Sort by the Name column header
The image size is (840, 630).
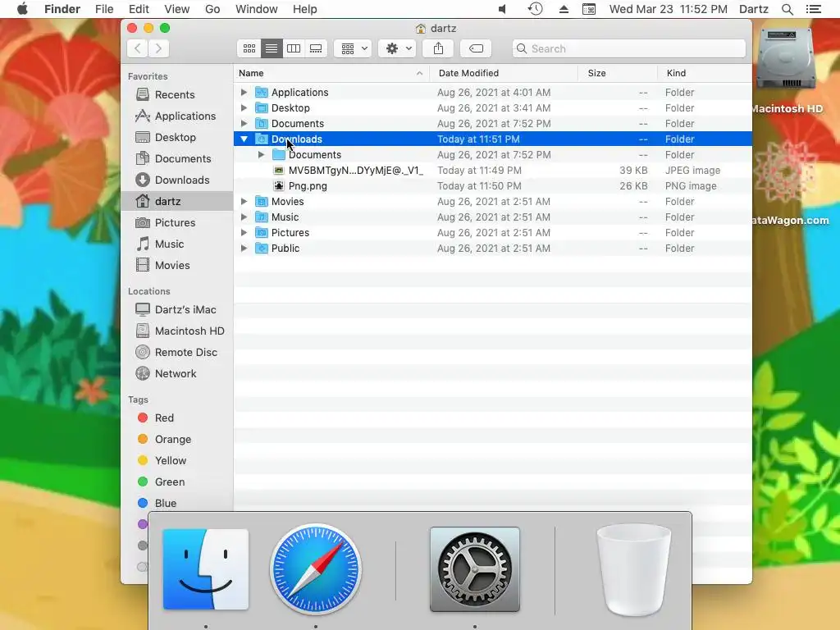331,73
